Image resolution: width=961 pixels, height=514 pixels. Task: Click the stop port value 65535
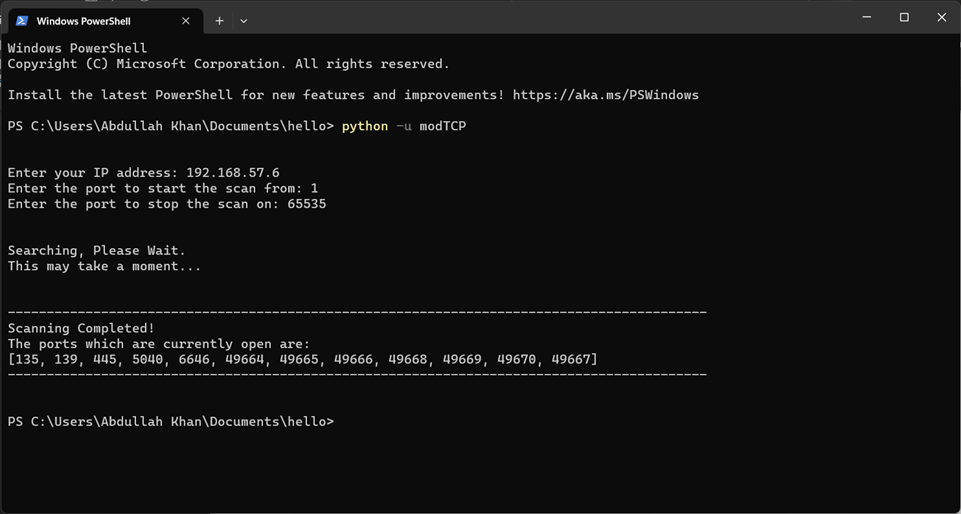(306, 204)
